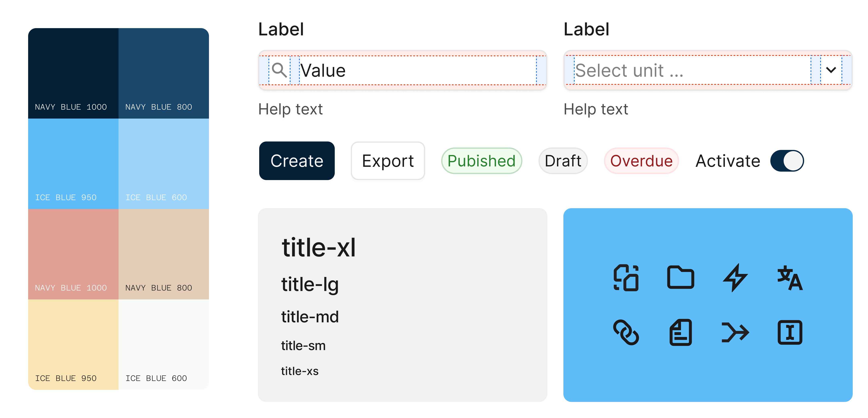The height and width of the screenshot is (418, 868).
Task: Toggle the Activate switch
Action: point(787,161)
